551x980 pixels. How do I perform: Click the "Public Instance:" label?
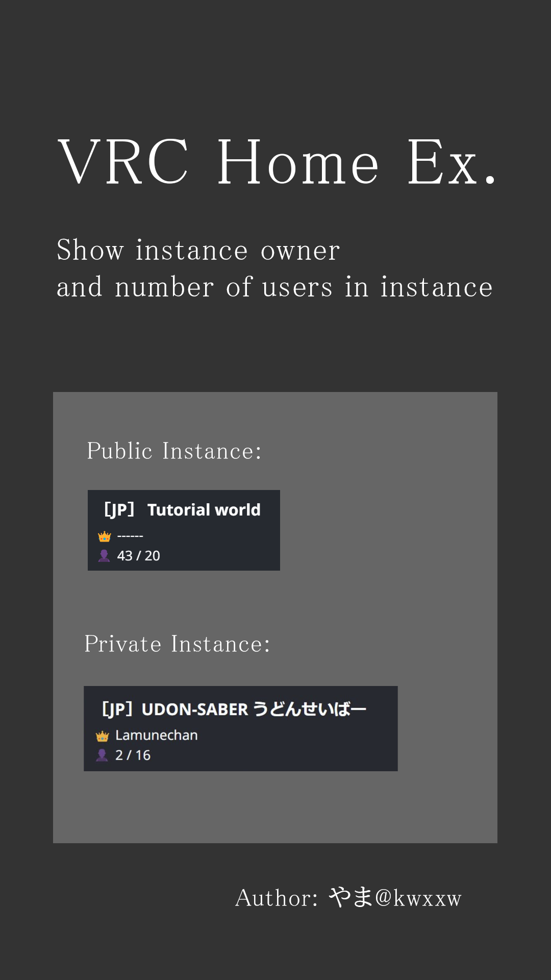(x=174, y=451)
